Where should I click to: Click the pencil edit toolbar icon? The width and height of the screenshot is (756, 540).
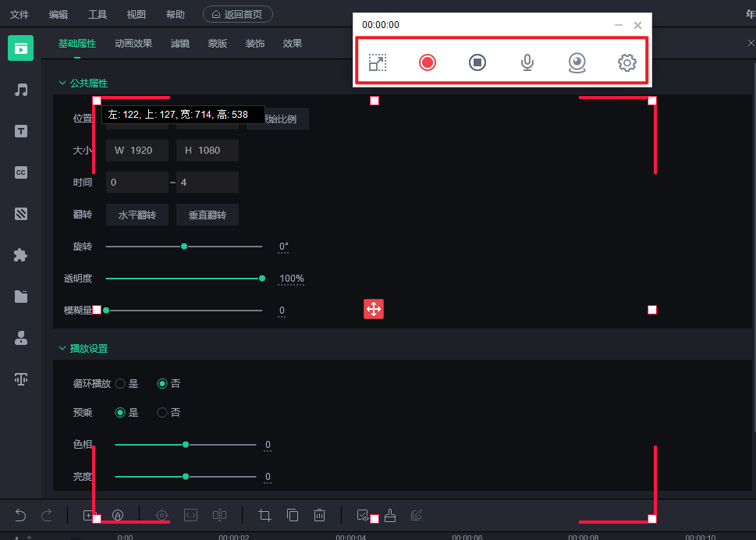tap(417, 515)
